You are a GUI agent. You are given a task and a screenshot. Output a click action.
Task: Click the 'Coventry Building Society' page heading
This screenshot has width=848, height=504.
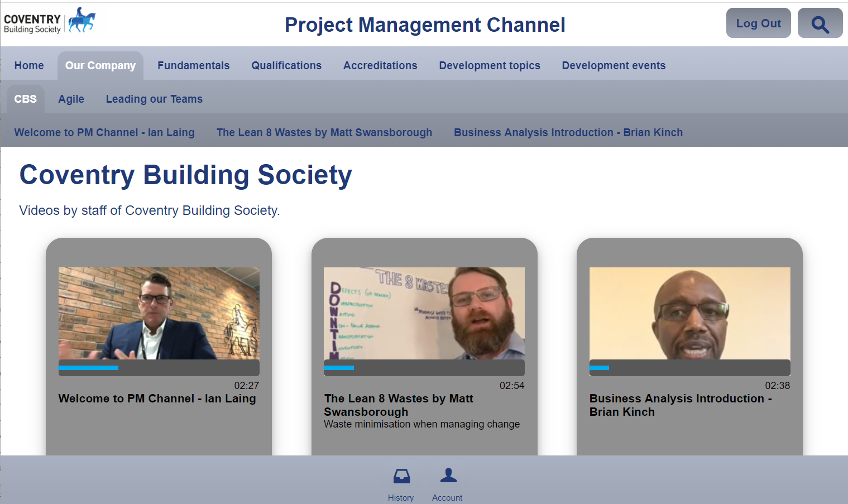[185, 175]
